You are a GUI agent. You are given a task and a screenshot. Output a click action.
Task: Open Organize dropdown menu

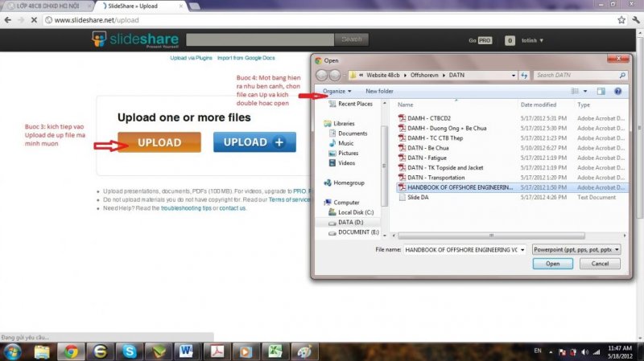click(x=336, y=91)
